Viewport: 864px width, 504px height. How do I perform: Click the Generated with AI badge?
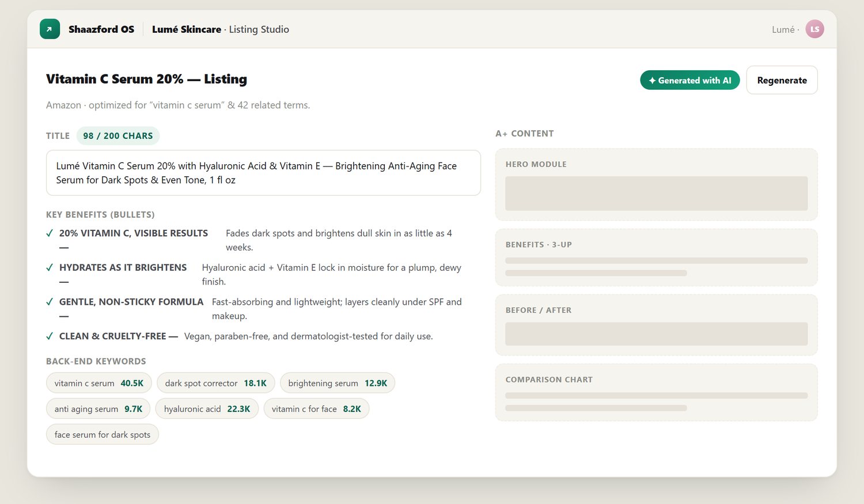[x=690, y=80]
